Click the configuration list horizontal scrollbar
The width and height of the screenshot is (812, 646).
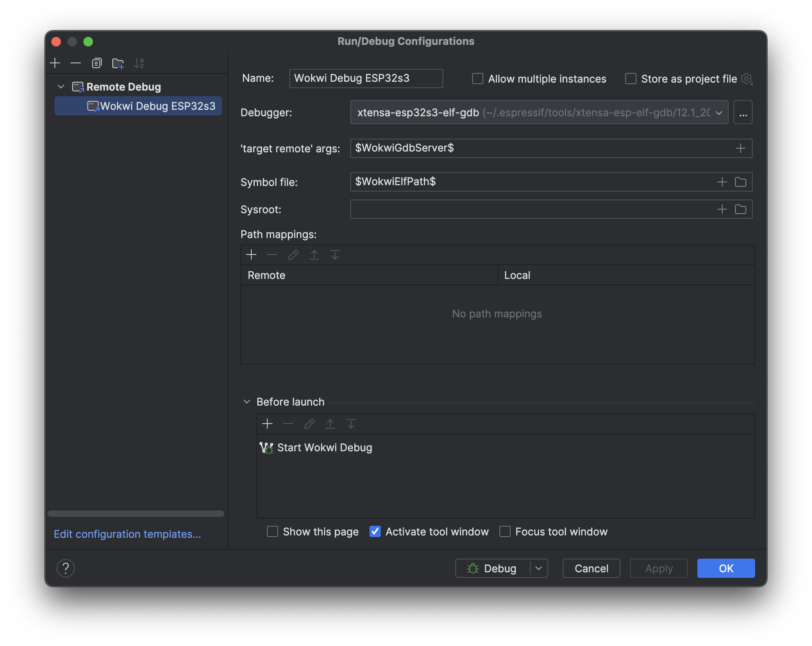(x=135, y=514)
